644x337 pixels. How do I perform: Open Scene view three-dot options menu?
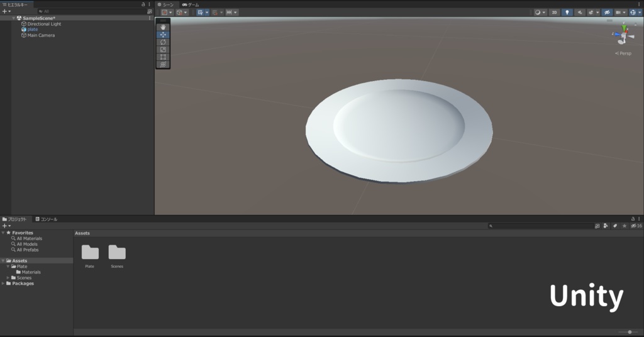coord(639,4)
